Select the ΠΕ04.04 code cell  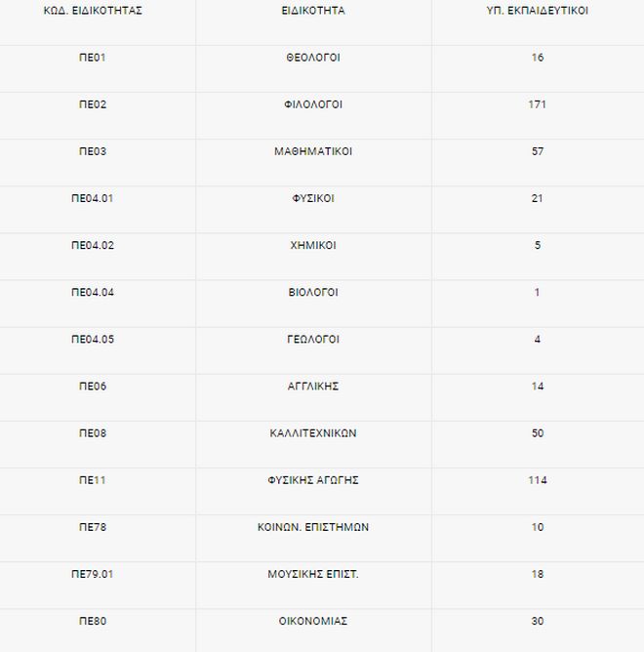[93, 292]
